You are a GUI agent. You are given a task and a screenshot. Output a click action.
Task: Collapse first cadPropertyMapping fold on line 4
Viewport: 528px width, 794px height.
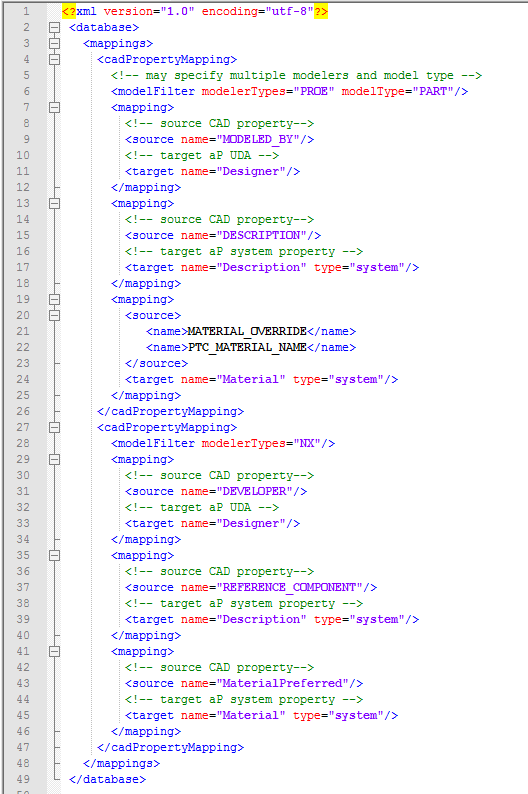(54, 60)
